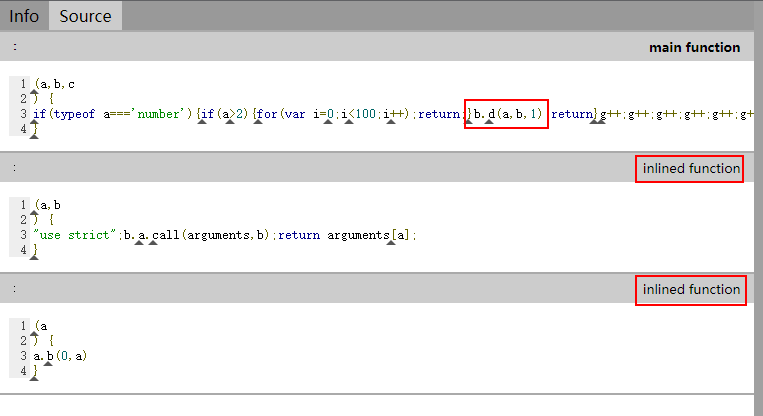This screenshot has height=416, width=763.
Task: Click the vertical scrollbar on right edge
Action: tap(759, 209)
